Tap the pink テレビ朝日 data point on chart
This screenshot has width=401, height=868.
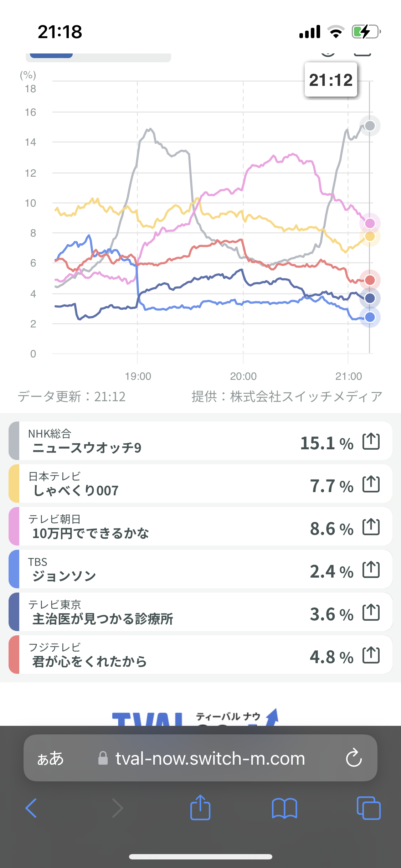pyautogui.click(x=370, y=223)
